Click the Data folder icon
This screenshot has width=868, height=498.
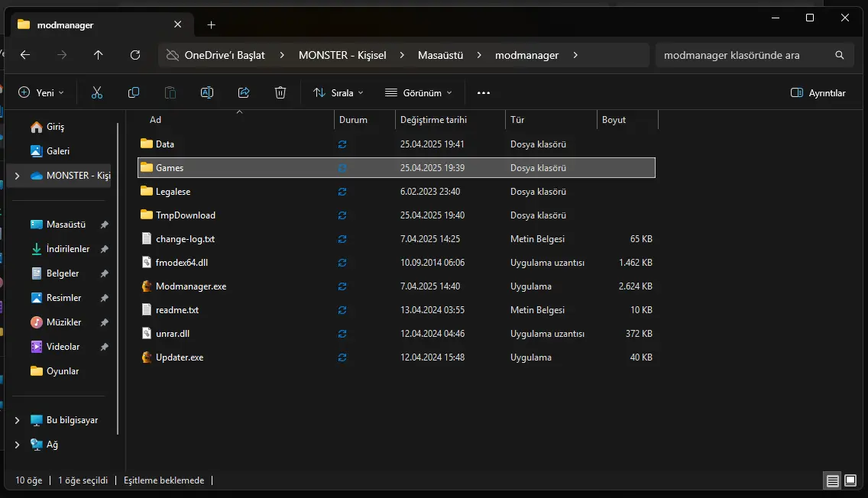(146, 144)
